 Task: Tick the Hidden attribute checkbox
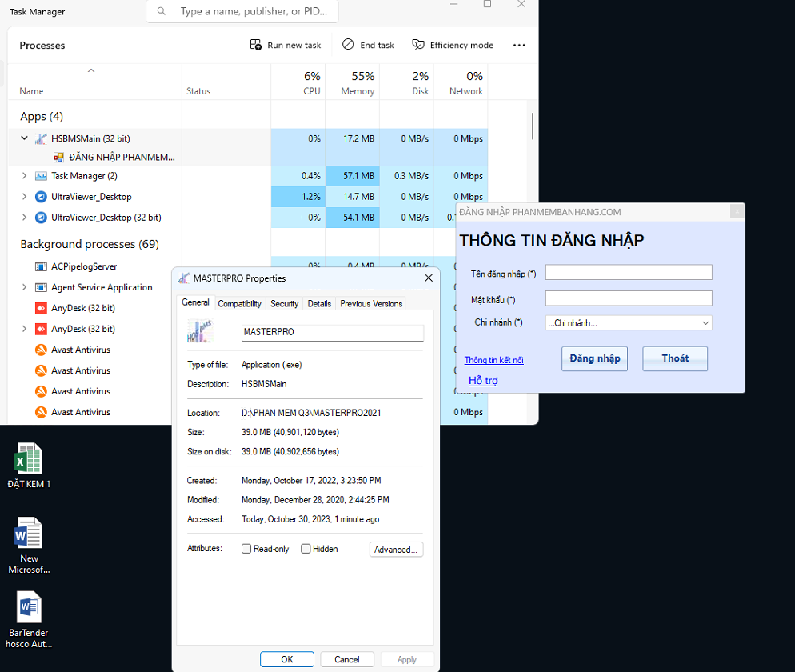pyautogui.click(x=306, y=549)
